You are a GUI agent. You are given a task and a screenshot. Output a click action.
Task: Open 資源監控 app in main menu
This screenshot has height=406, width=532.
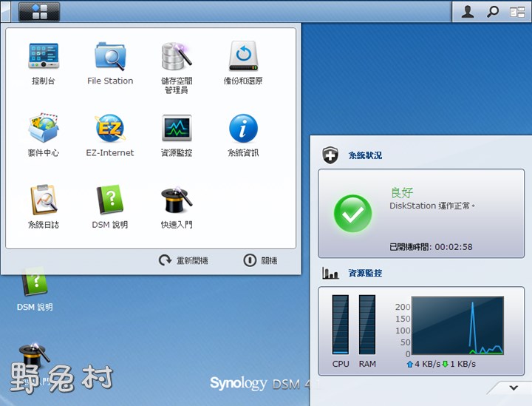click(177, 135)
